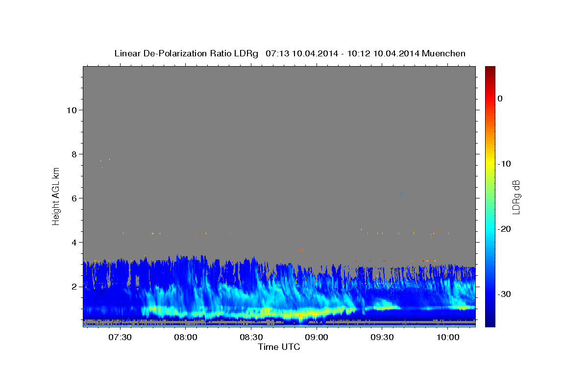The width and height of the screenshot is (588, 392).
Task: Click the 08:00 time tick label
Action: click(x=185, y=338)
